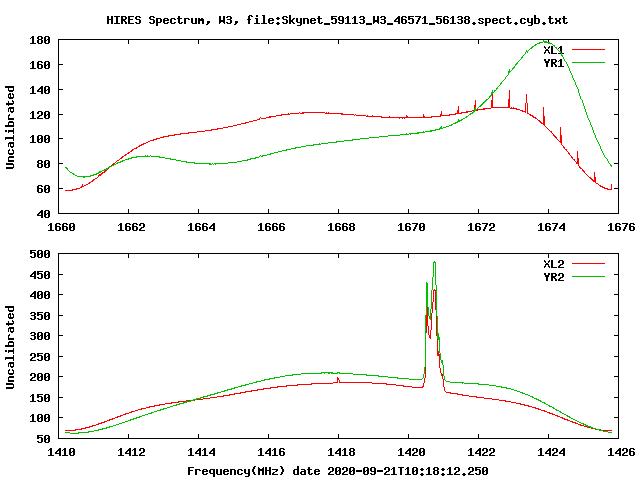
Task: Click the top plot's Uncalibrated axis label
Action: pyautogui.click(x=10, y=127)
